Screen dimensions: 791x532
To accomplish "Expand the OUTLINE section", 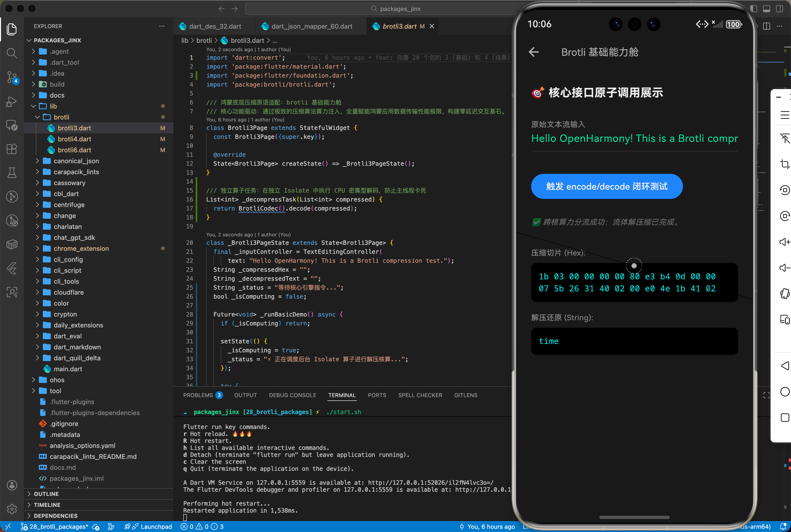I will [x=46, y=494].
